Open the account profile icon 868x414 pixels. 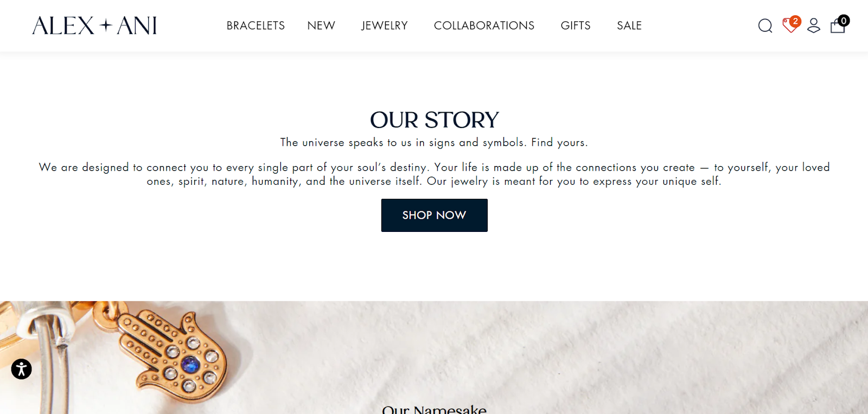coord(814,25)
